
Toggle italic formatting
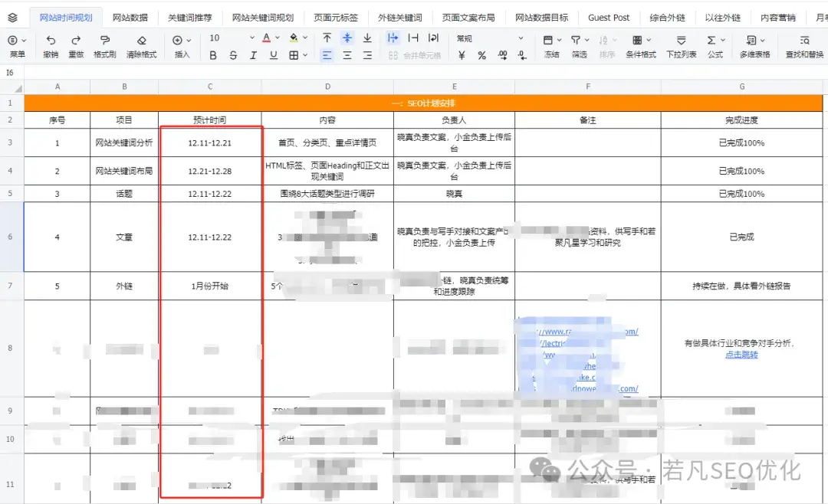pos(253,55)
